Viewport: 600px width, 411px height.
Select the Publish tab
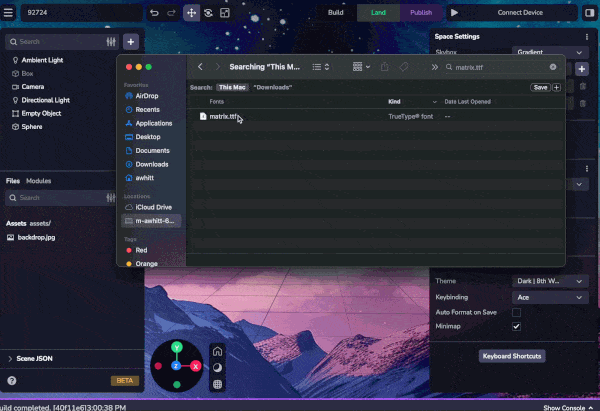point(421,13)
